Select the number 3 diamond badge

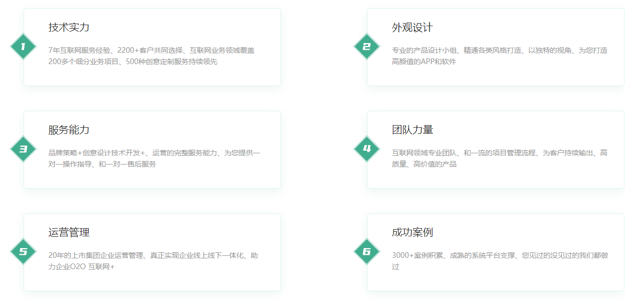pyautogui.click(x=23, y=149)
